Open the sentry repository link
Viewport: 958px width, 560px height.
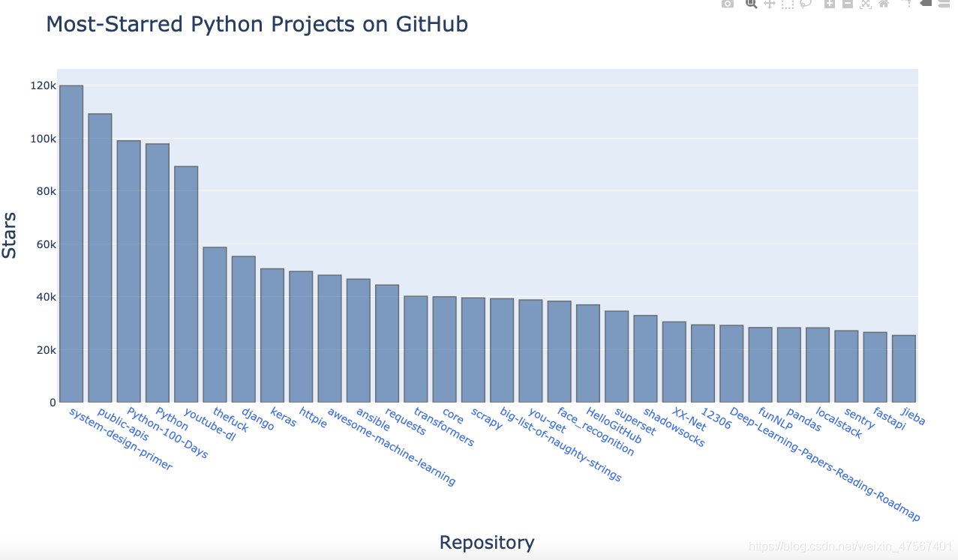[859, 418]
